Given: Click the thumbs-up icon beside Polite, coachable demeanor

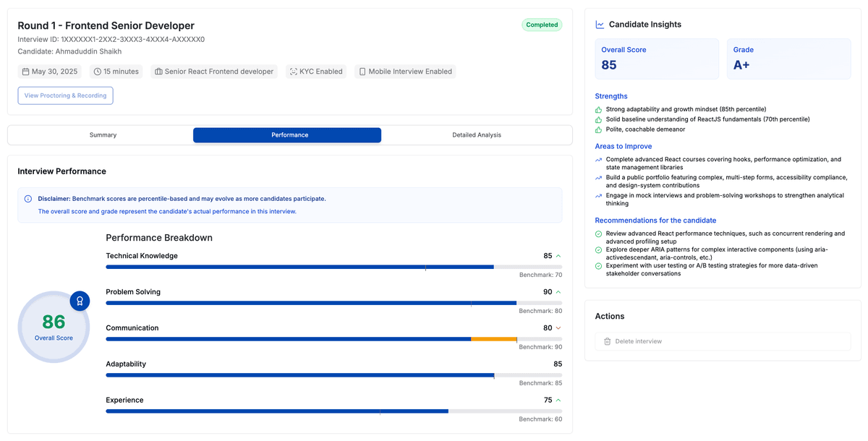Looking at the screenshot, I should (x=598, y=129).
